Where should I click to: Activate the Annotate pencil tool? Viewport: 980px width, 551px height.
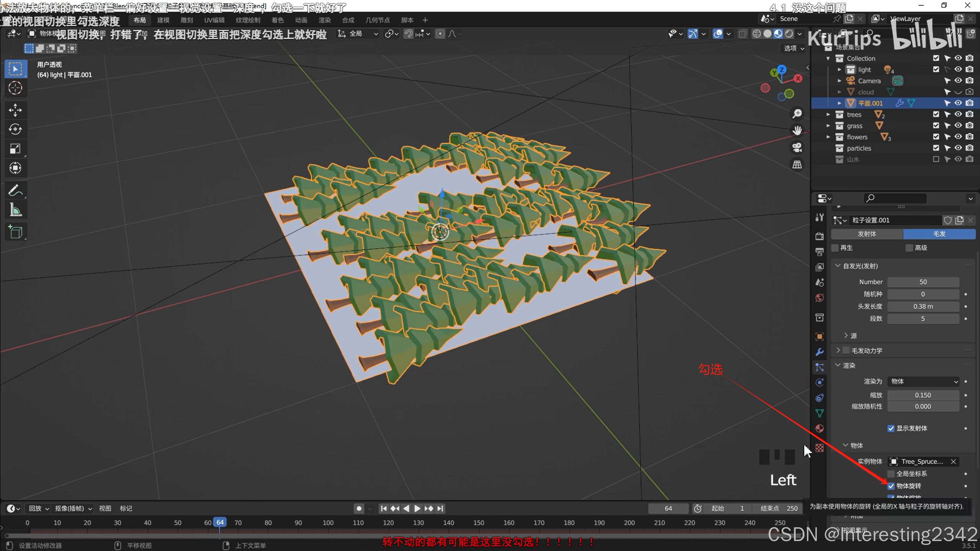click(15, 191)
